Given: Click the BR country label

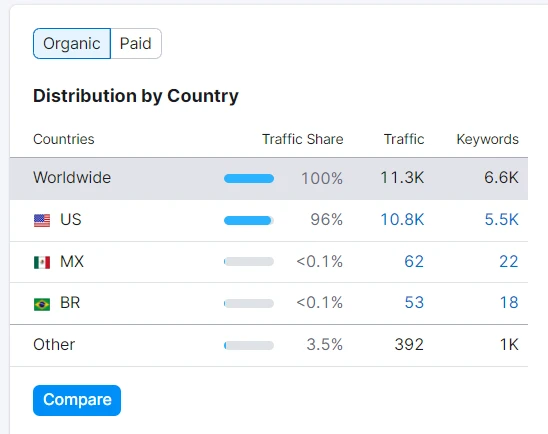Looking at the screenshot, I should (x=70, y=303).
